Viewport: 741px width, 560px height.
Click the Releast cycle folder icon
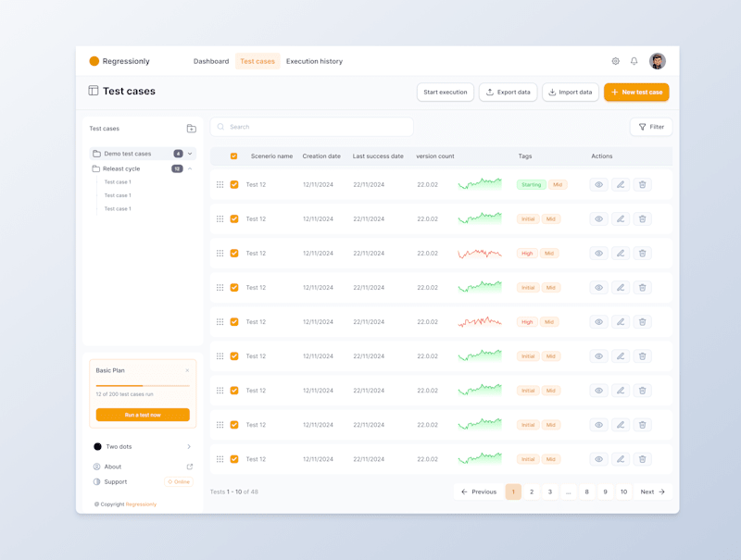(96, 168)
